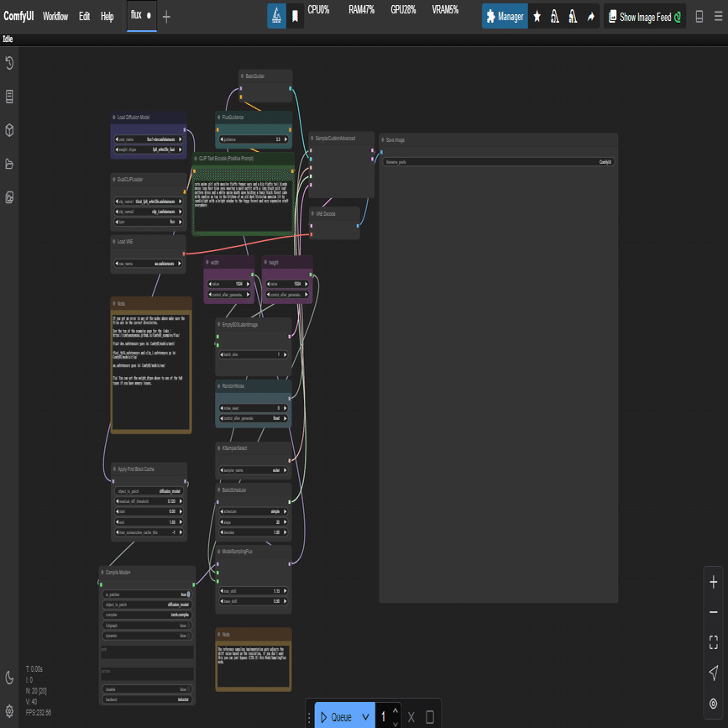Screen dimensions: 728x728
Task: Open the model library cube icon
Action: (9, 130)
